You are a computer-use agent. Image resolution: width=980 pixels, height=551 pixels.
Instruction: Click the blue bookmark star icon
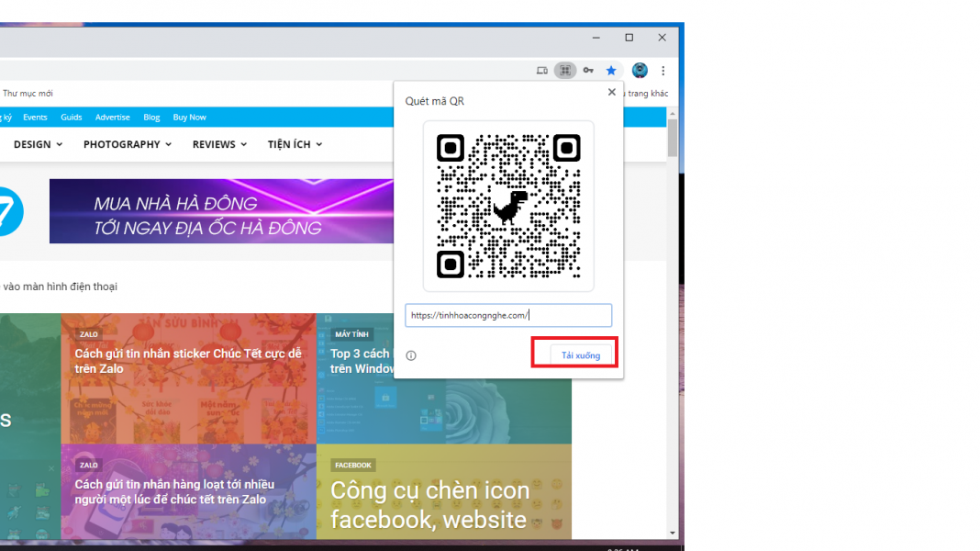click(611, 71)
